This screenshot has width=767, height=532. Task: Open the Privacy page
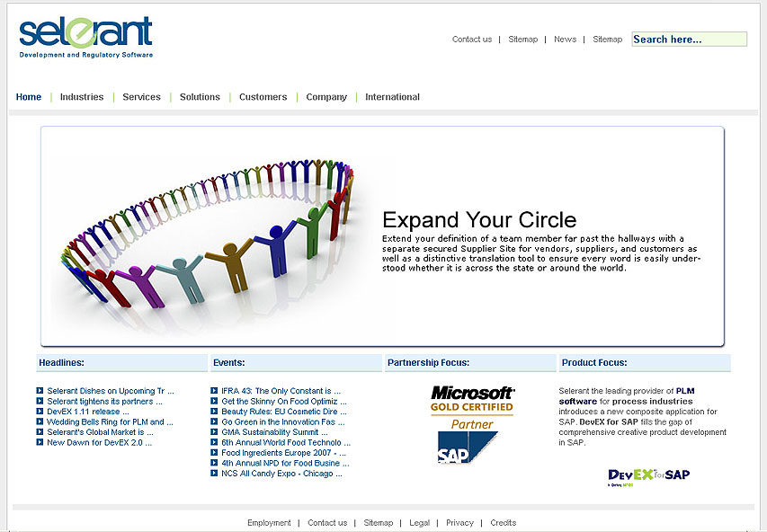[459, 522]
